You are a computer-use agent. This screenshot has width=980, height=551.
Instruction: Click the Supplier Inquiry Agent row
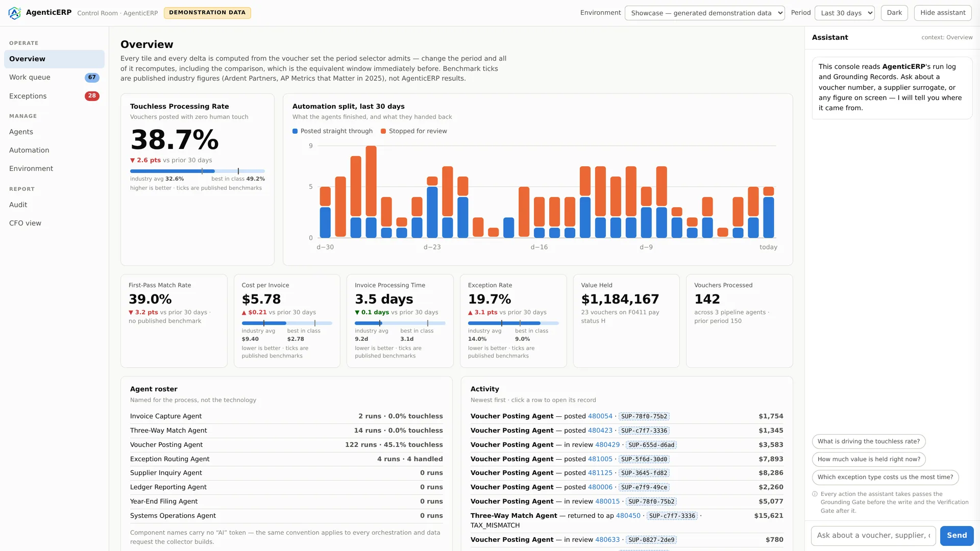pyautogui.click(x=286, y=473)
